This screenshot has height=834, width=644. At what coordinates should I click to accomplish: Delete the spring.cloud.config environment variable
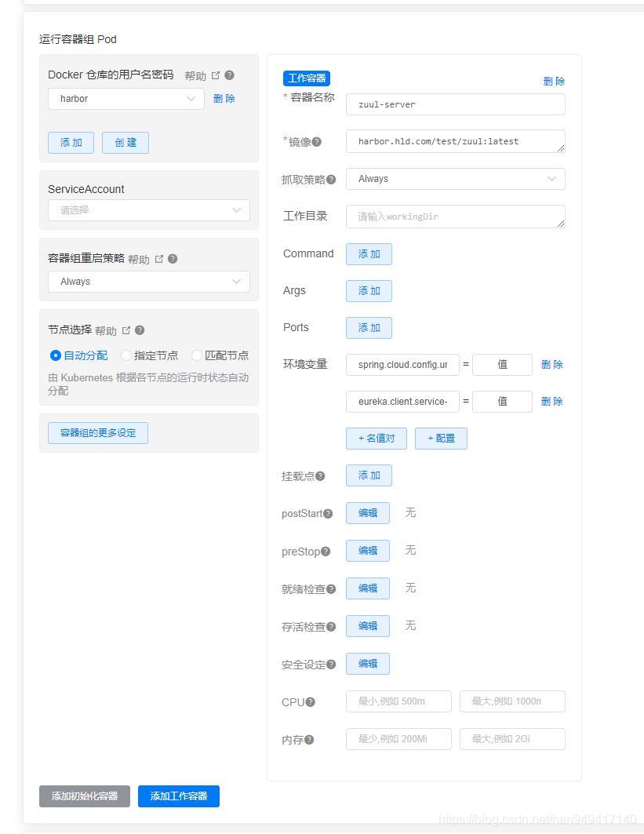pos(551,364)
